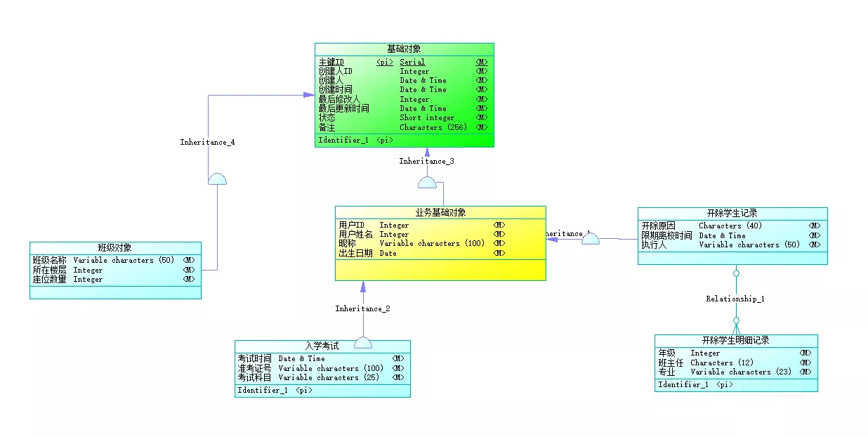Click the 用户姓名 attribute row

pos(422,234)
